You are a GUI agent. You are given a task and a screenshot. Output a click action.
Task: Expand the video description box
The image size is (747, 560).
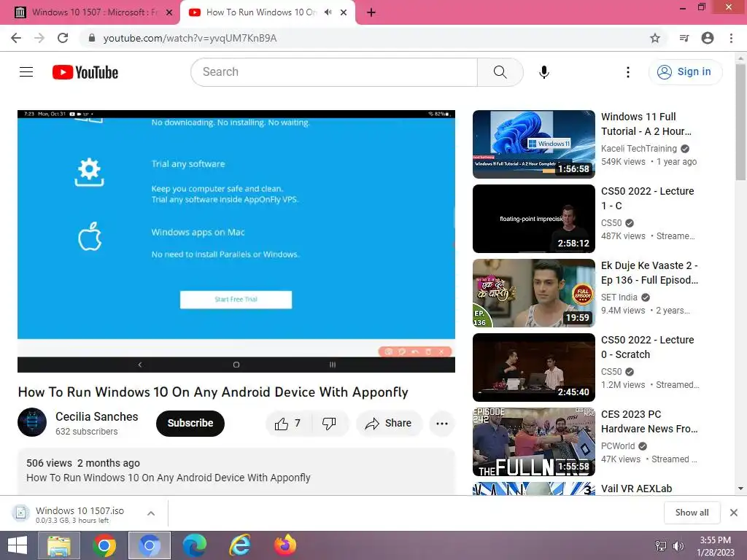[x=236, y=471]
